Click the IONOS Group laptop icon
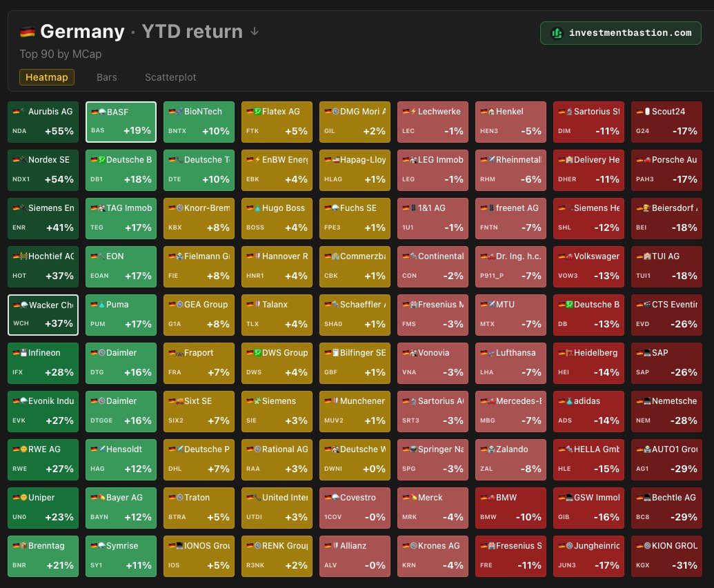714x588 pixels. 180,546
